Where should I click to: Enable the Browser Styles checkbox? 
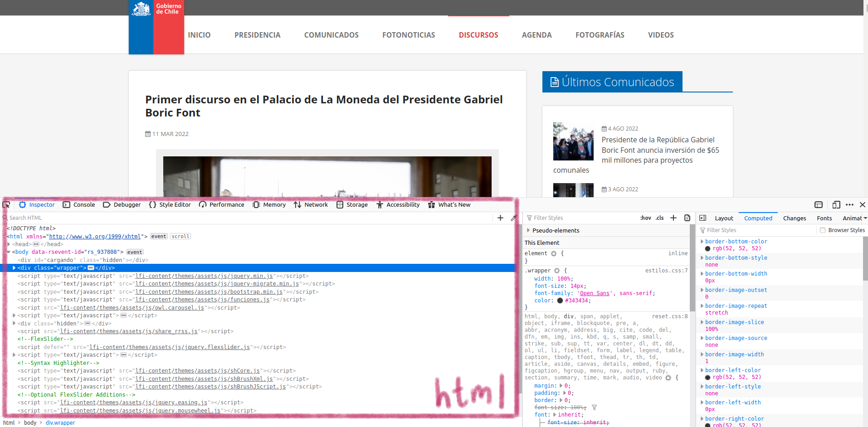[823, 230]
